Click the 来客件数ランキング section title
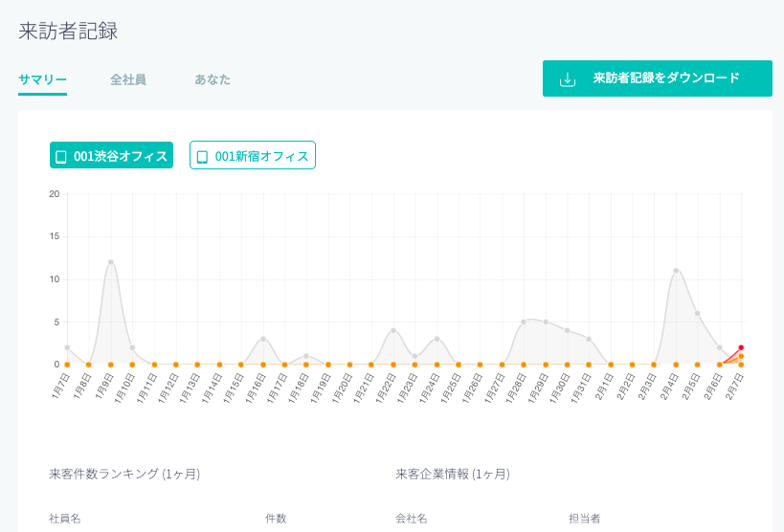Viewport: 784px width, 532px height. 124,474
